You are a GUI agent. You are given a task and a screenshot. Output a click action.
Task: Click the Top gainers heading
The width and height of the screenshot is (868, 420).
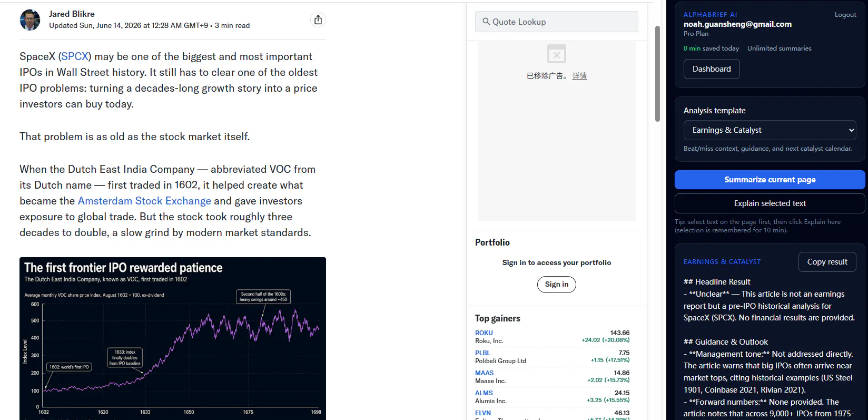tap(498, 318)
